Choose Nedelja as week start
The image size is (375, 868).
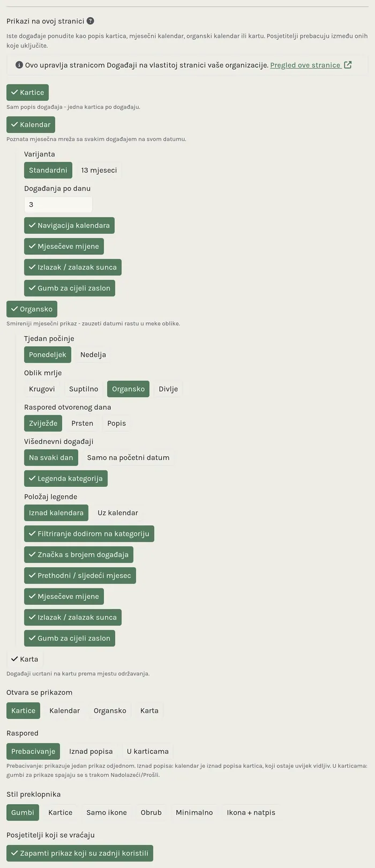pos(93,354)
